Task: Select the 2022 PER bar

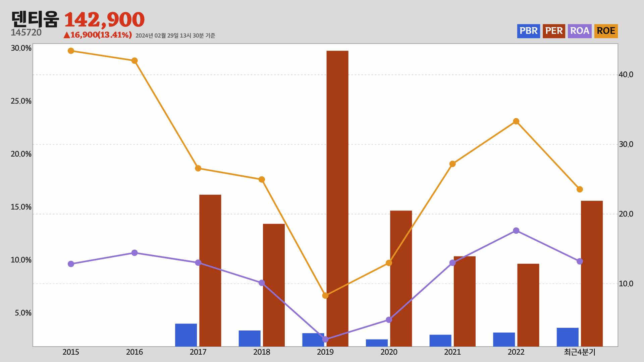Action: pos(528,305)
